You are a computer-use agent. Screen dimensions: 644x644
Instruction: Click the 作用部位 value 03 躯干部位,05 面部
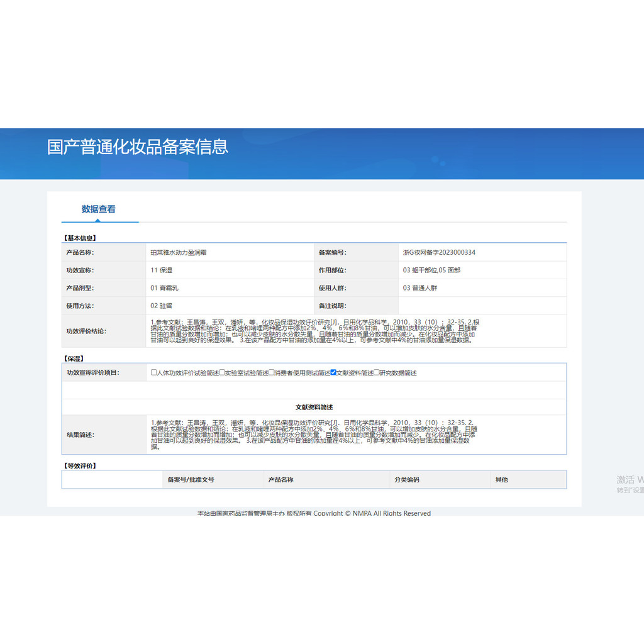click(x=431, y=270)
